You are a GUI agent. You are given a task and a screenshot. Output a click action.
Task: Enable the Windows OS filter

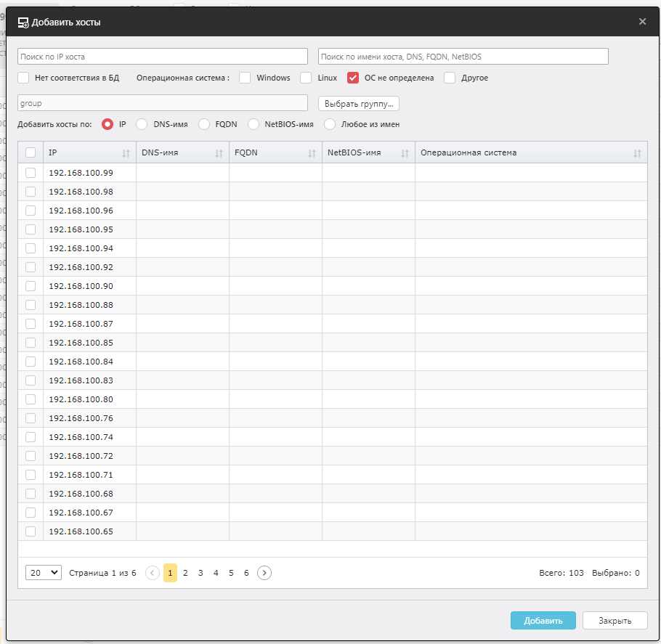(245, 78)
